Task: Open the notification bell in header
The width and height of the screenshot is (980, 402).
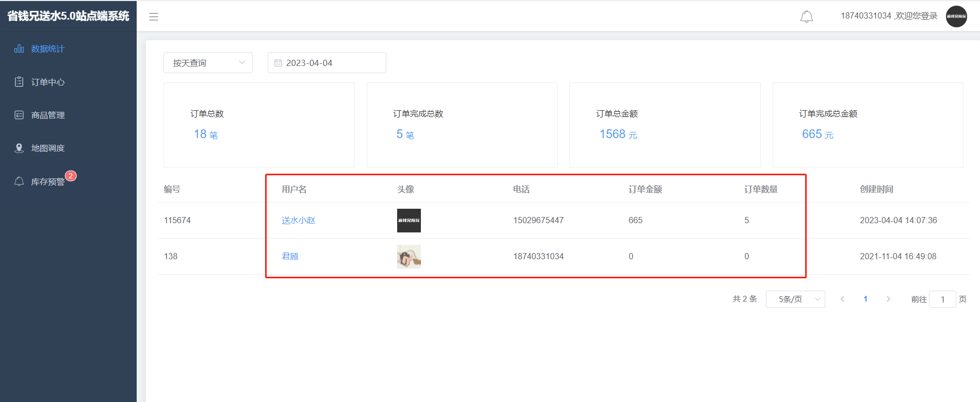Action: (806, 16)
